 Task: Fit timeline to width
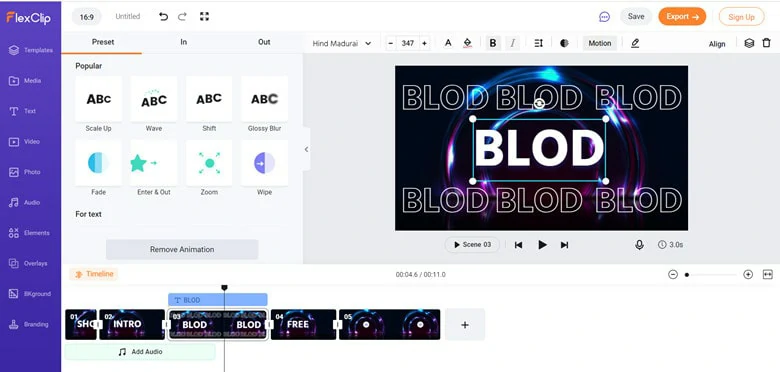[768, 275]
